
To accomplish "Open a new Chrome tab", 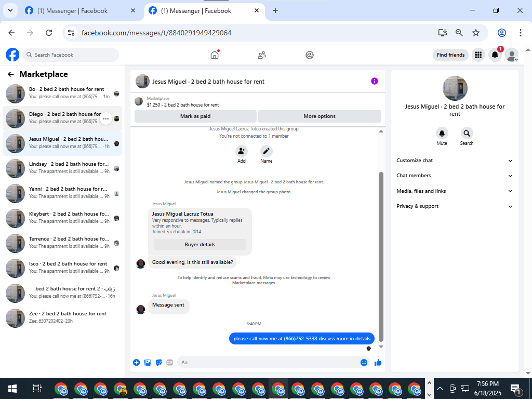I will click(275, 10).
